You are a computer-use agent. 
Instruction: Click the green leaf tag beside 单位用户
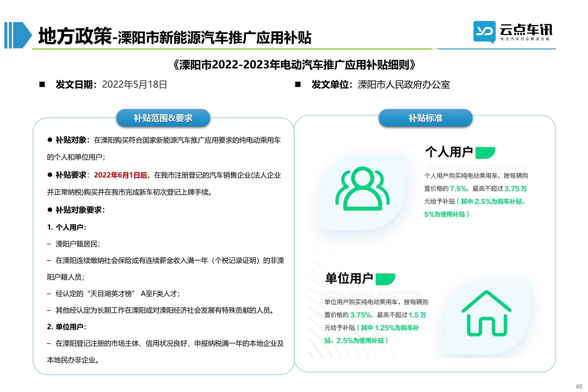click(x=385, y=279)
